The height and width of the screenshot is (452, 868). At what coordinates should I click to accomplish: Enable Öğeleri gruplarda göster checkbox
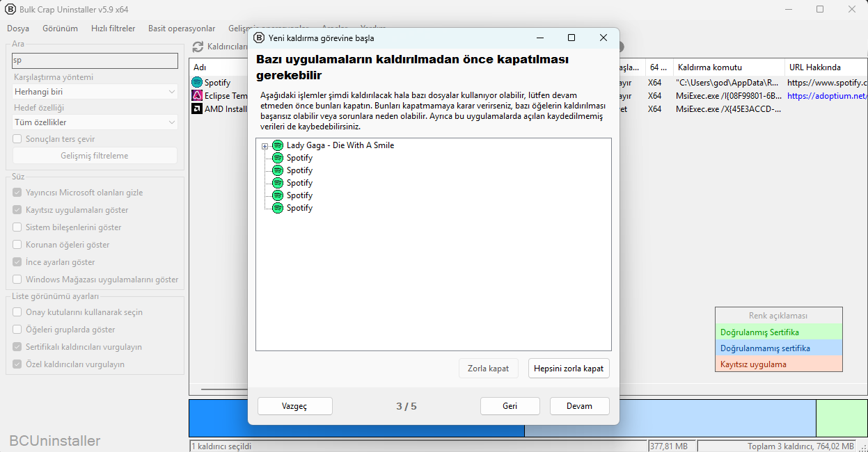coord(18,330)
